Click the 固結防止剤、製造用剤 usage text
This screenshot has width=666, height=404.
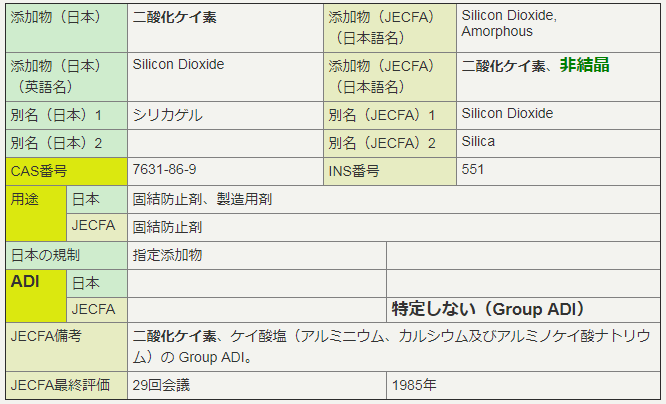[x=202, y=199]
